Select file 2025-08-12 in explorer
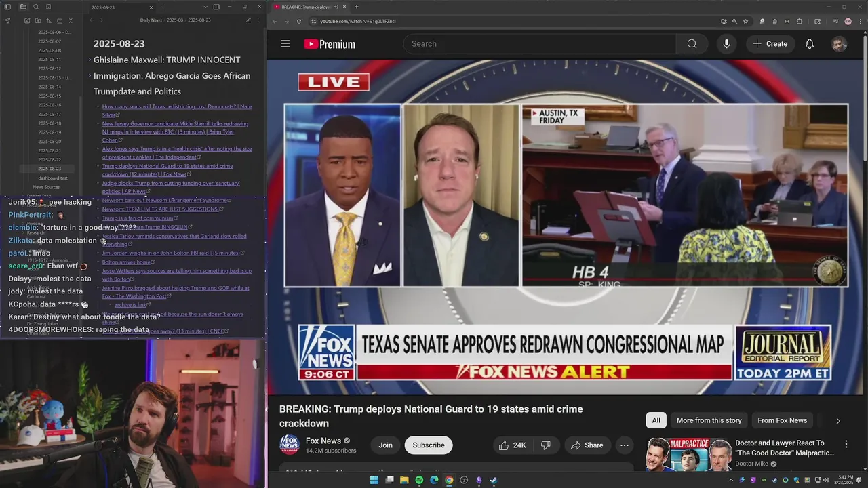The image size is (868, 488). click(50, 68)
